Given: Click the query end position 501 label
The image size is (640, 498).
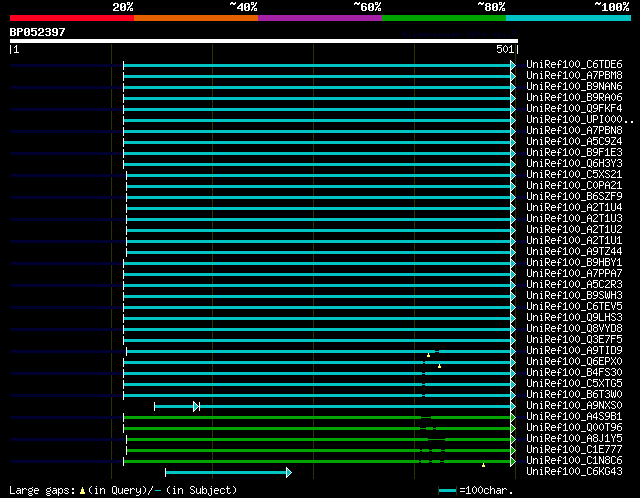Looking at the screenshot, I should [x=505, y=49].
